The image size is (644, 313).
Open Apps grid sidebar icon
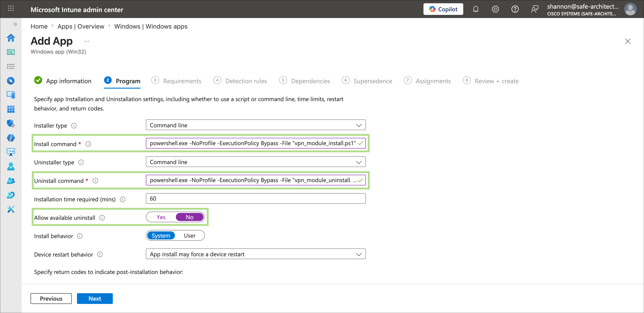(x=11, y=109)
